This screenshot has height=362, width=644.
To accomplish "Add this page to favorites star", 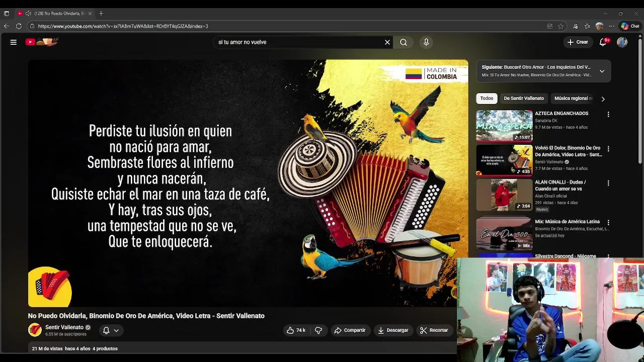I will pyautogui.click(x=560, y=26).
